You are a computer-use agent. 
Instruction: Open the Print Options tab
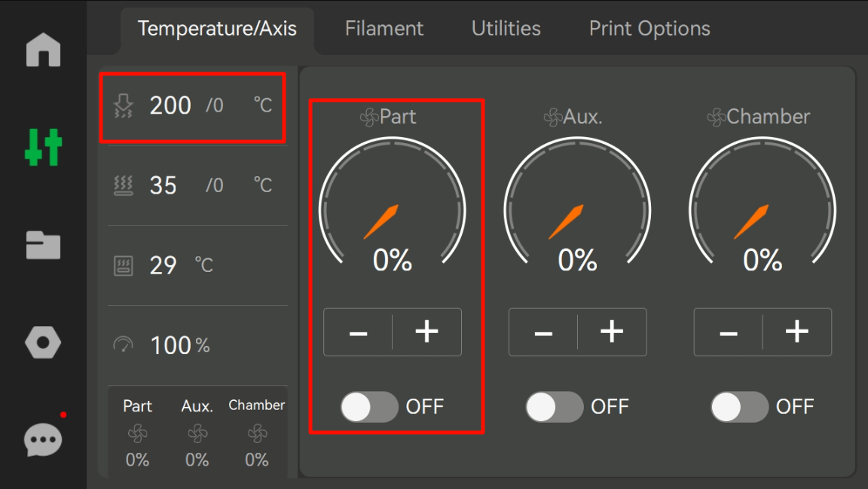[x=649, y=29]
